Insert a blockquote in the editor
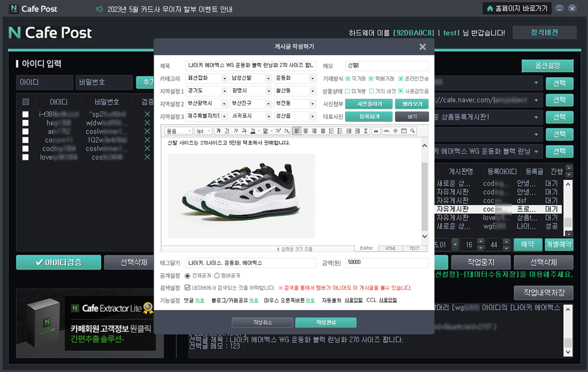The image size is (588, 372). tap(376, 130)
